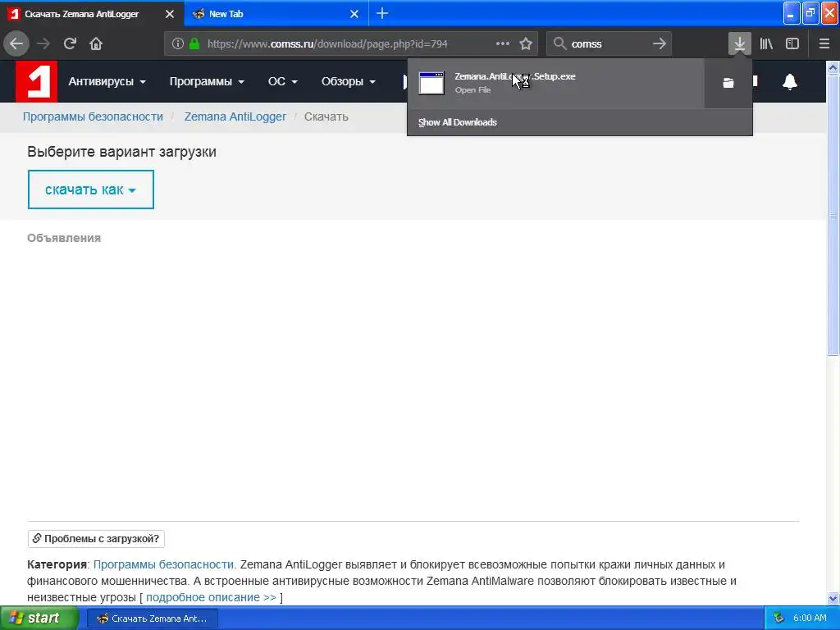Open the скачать как dropdown
The width and height of the screenshot is (840, 630).
[90, 189]
